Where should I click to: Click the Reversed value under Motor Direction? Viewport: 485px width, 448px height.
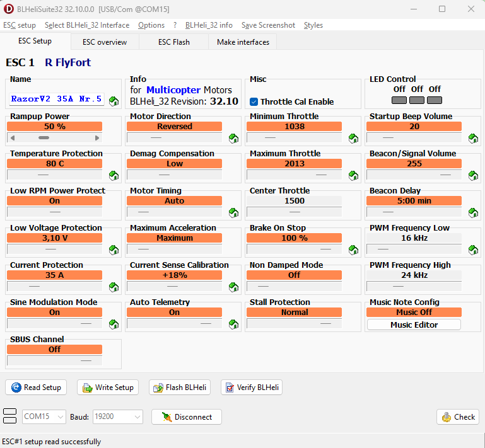click(x=175, y=127)
